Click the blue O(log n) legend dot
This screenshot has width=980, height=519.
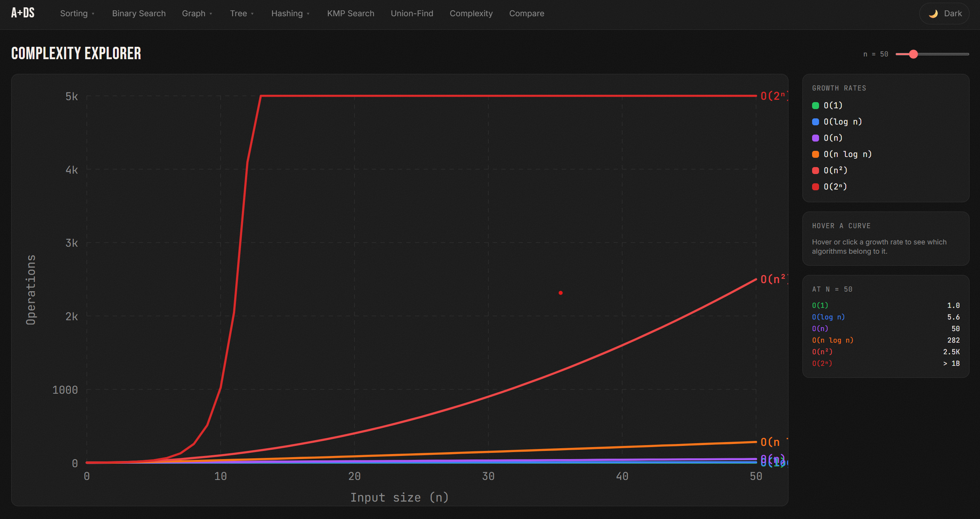pos(816,121)
